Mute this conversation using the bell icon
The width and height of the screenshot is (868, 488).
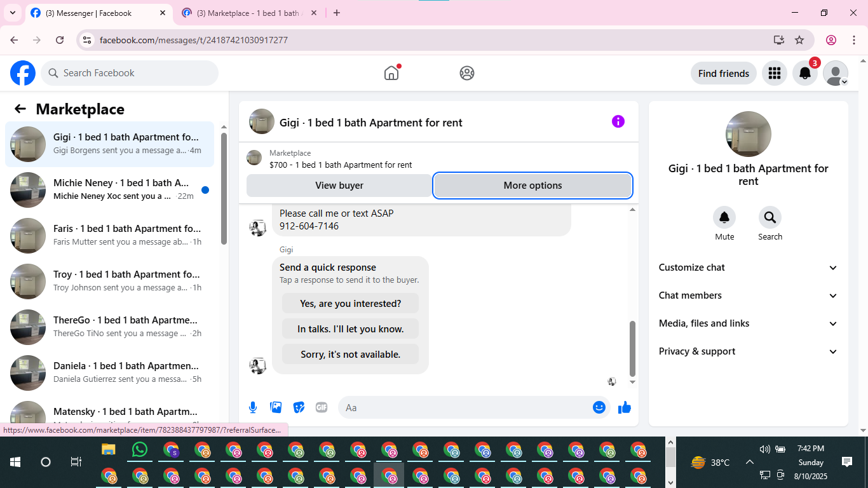(724, 218)
